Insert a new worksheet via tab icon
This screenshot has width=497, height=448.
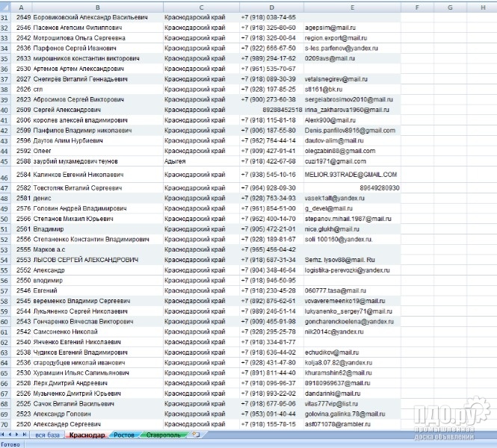coord(195,434)
